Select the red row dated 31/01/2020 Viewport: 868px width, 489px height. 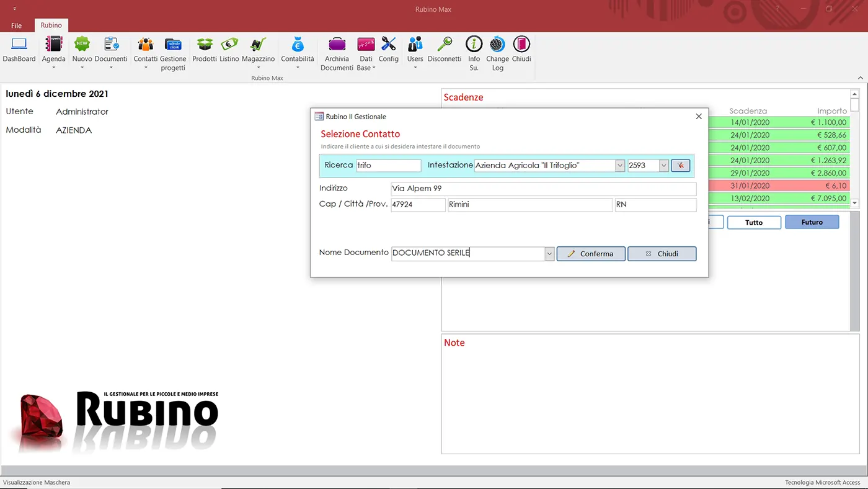pos(778,186)
